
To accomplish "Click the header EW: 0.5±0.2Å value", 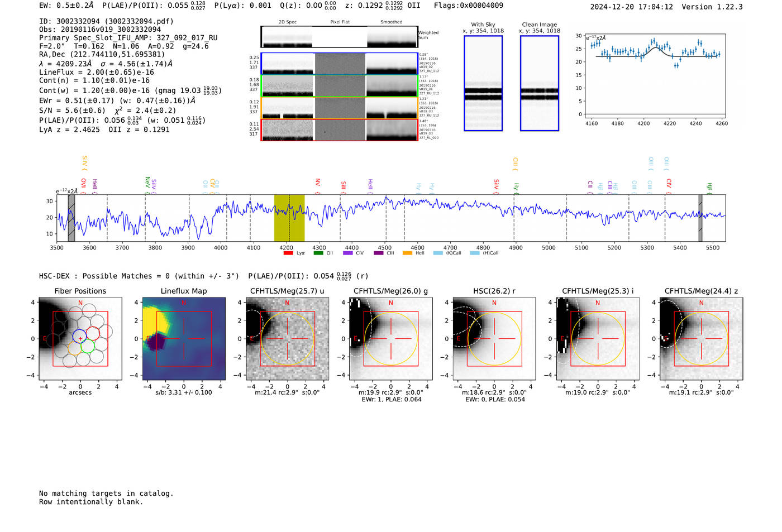I will coord(66,6).
